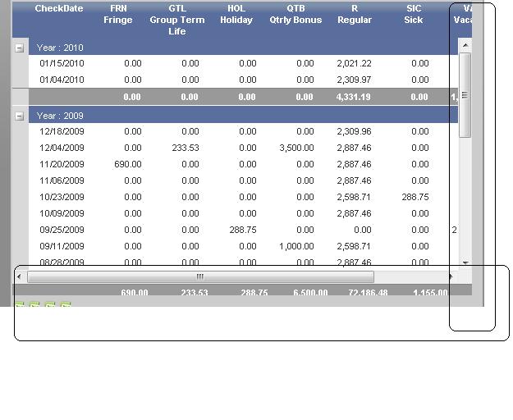Select the 10/23/2009 check date cell
513x420 pixels.
(x=62, y=197)
